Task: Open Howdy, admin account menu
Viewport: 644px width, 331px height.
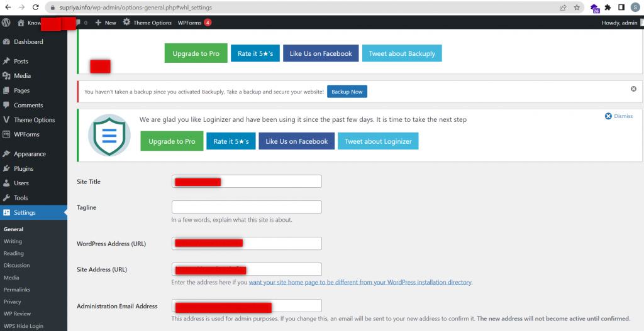Action: (x=621, y=23)
